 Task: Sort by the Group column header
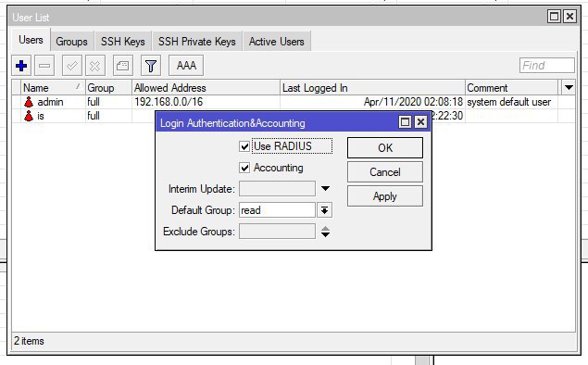(108, 88)
